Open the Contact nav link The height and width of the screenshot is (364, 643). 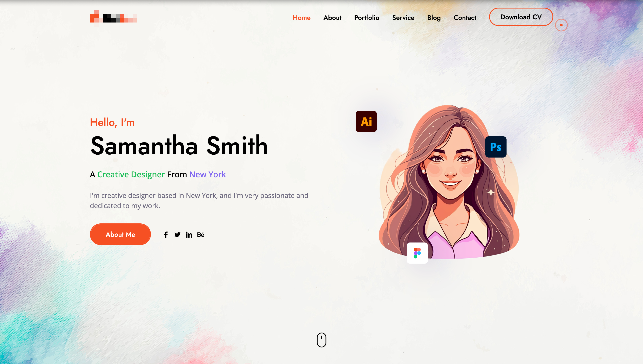click(465, 18)
